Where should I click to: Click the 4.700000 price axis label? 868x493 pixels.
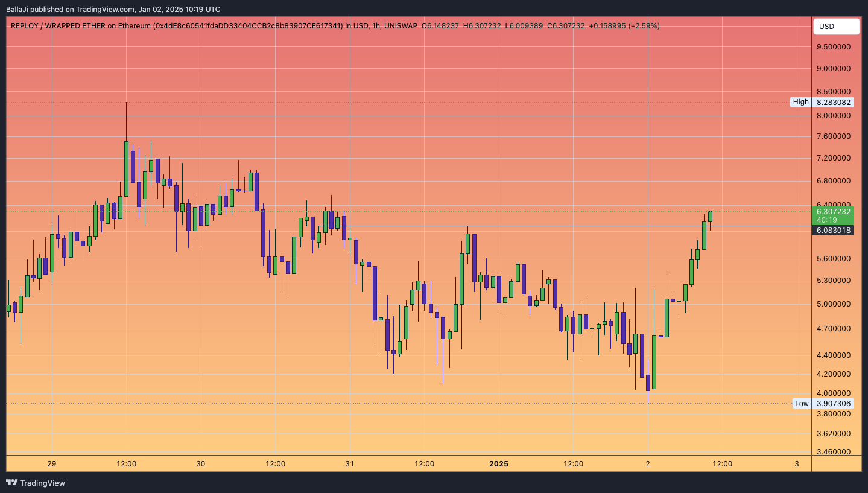[x=834, y=329]
